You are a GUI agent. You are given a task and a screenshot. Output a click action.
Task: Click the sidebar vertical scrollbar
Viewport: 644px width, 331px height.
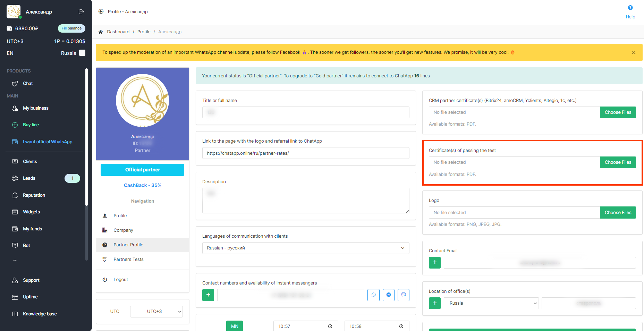tap(86, 139)
